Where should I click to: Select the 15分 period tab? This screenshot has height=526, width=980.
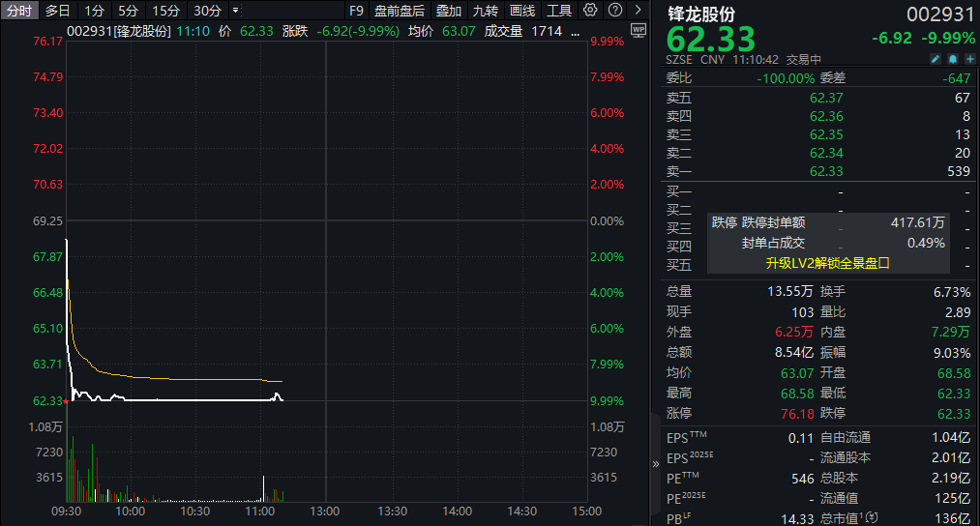click(x=166, y=11)
